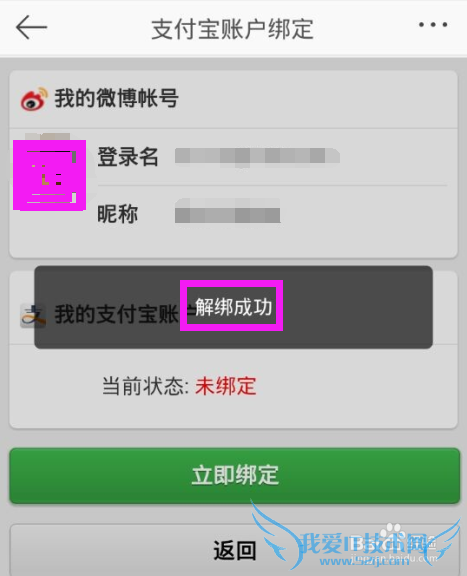Tap the back arrow icon

(x=31, y=27)
